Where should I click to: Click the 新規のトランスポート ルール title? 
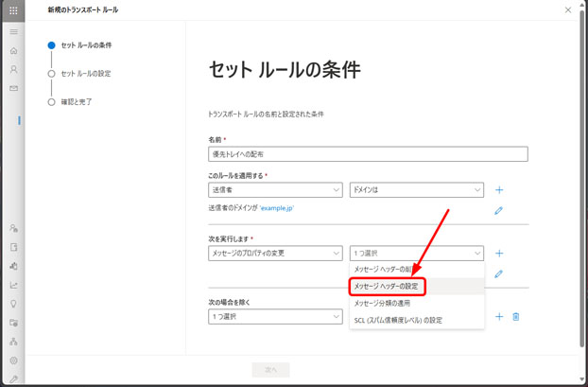pyautogui.click(x=83, y=10)
